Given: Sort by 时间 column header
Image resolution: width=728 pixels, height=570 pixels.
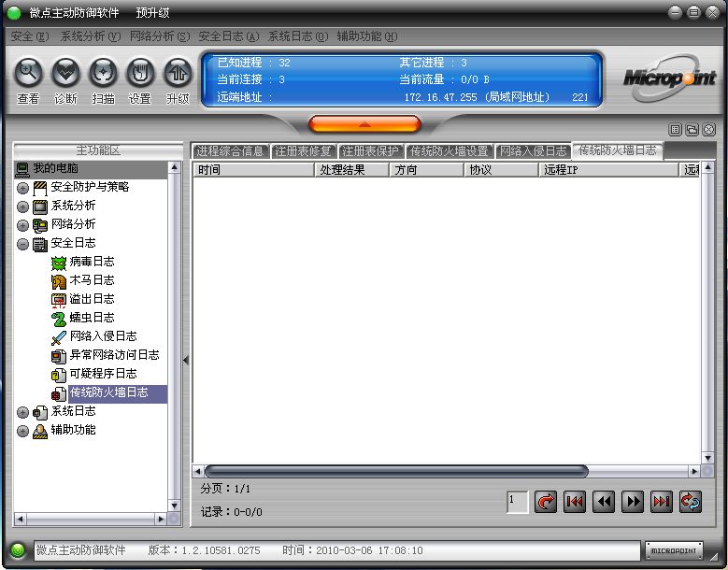Looking at the screenshot, I should (x=254, y=170).
